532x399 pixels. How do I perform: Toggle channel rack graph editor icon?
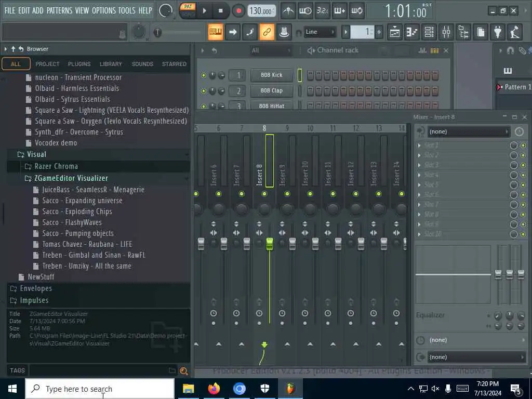point(422,50)
